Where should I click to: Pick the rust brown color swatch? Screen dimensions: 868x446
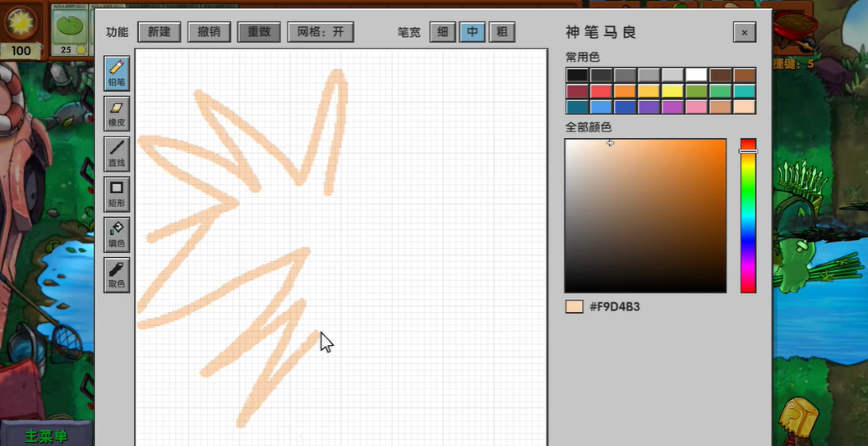pyautogui.click(x=745, y=76)
